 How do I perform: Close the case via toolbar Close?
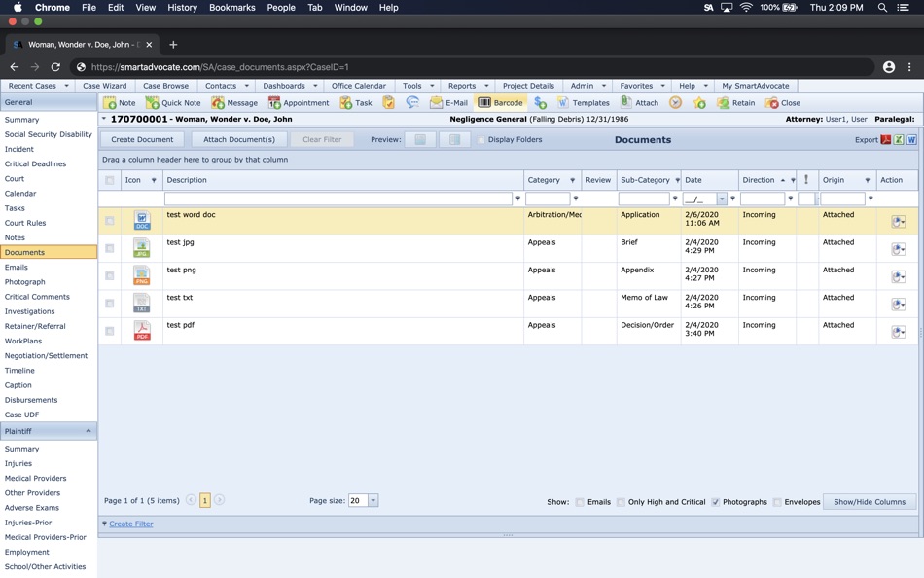coord(783,102)
